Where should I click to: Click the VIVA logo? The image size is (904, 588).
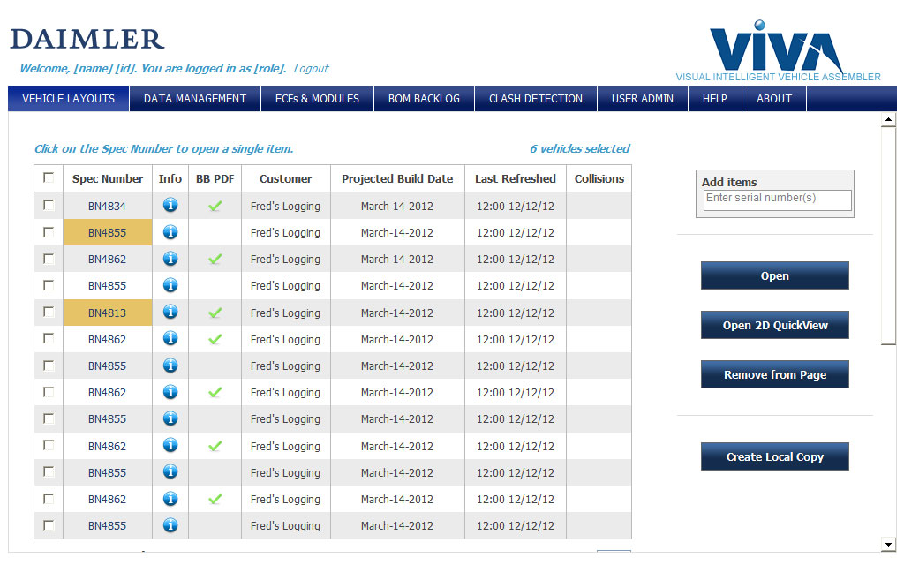[x=777, y=49]
